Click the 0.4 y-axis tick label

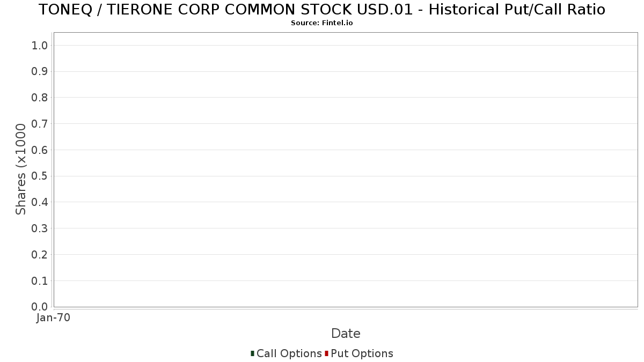pyautogui.click(x=40, y=202)
